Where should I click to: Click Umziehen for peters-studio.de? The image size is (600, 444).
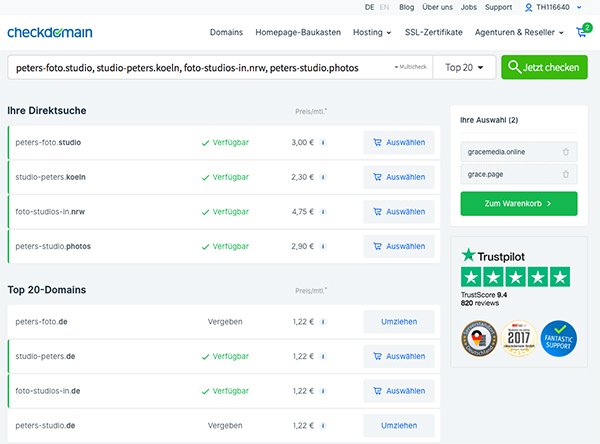click(x=399, y=426)
